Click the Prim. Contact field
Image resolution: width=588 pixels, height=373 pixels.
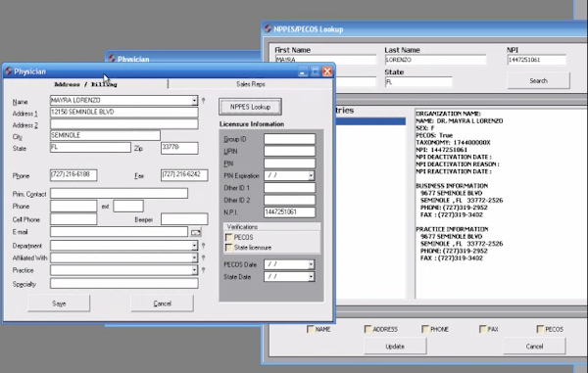tap(119, 194)
